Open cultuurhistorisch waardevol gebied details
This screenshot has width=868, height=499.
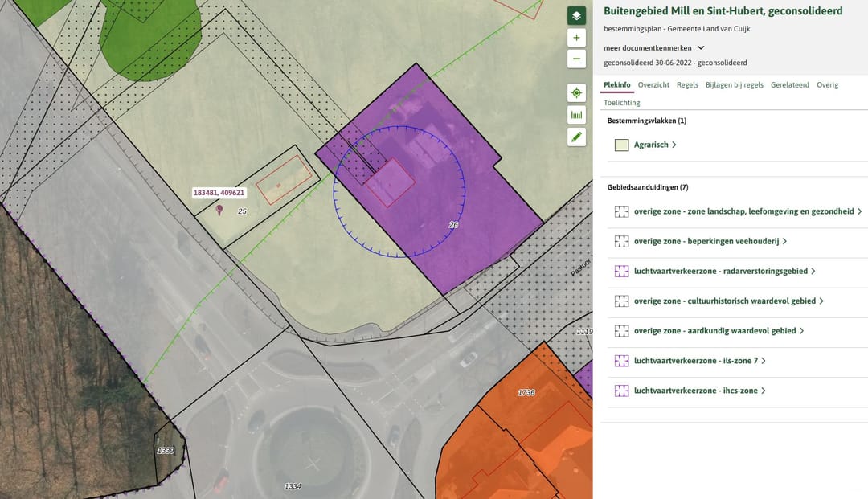[x=729, y=301]
